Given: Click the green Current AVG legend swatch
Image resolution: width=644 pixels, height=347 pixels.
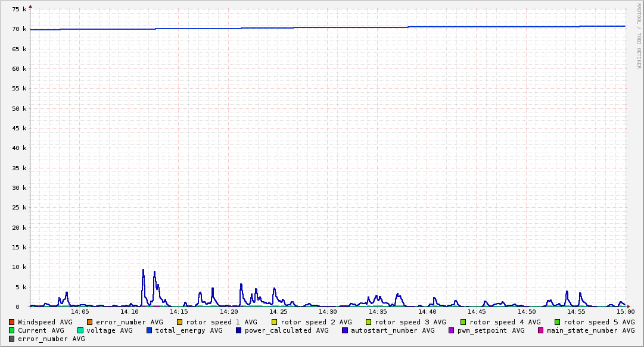Looking at the screenshot, I should tap(12, 330).
